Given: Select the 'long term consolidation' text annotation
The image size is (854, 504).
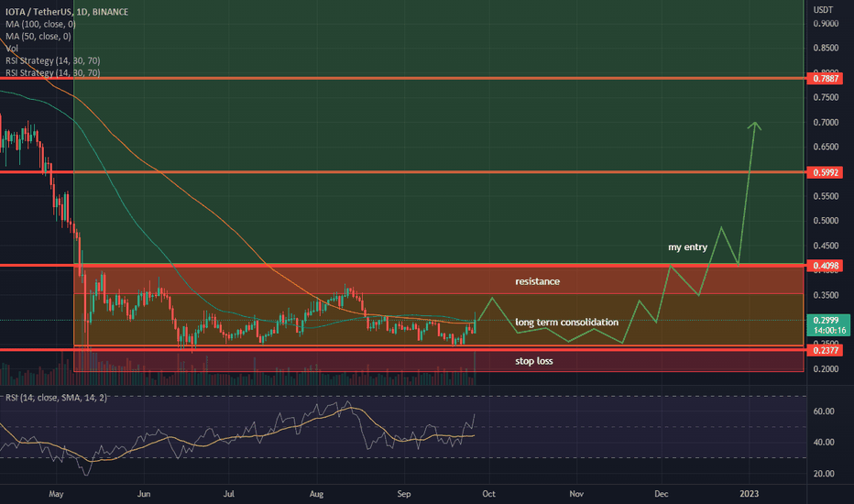Looking at the screenshot, I should tap(567, 322).
